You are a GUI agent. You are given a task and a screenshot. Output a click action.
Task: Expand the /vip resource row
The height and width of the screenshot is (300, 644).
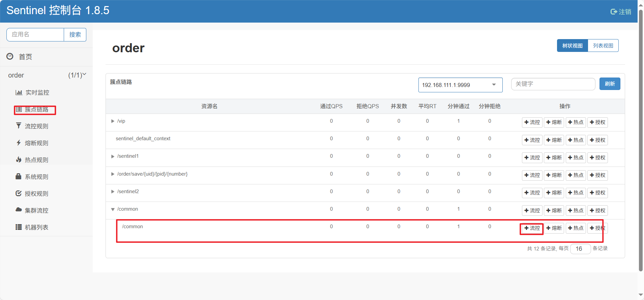tap(113, 121)
